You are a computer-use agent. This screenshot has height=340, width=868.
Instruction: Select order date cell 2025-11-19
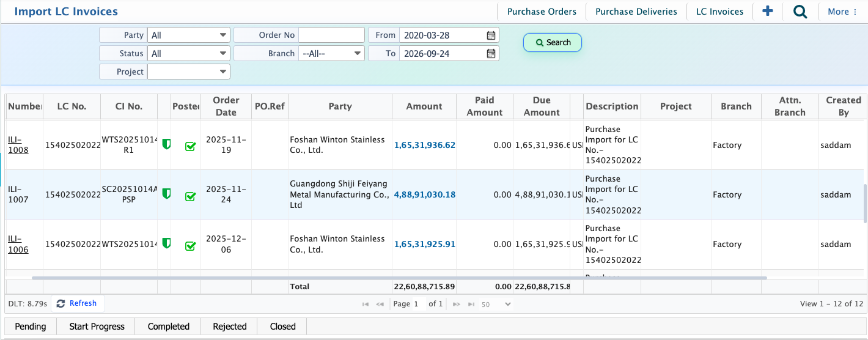226,145
